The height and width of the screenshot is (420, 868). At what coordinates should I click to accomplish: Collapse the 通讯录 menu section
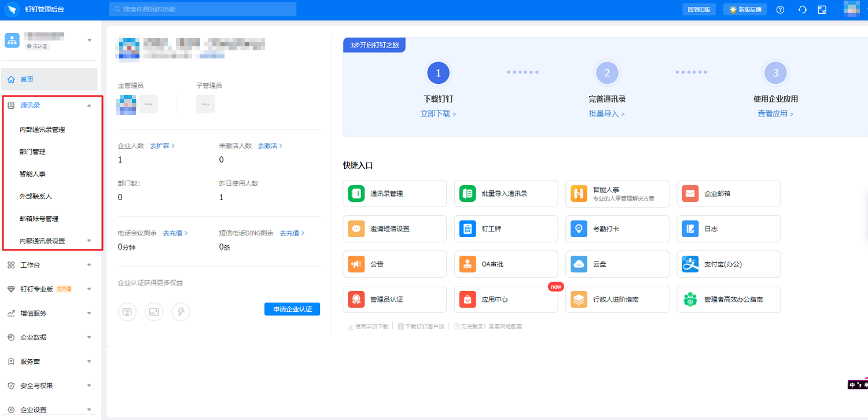pyautogui.click(x=89, y=105)
